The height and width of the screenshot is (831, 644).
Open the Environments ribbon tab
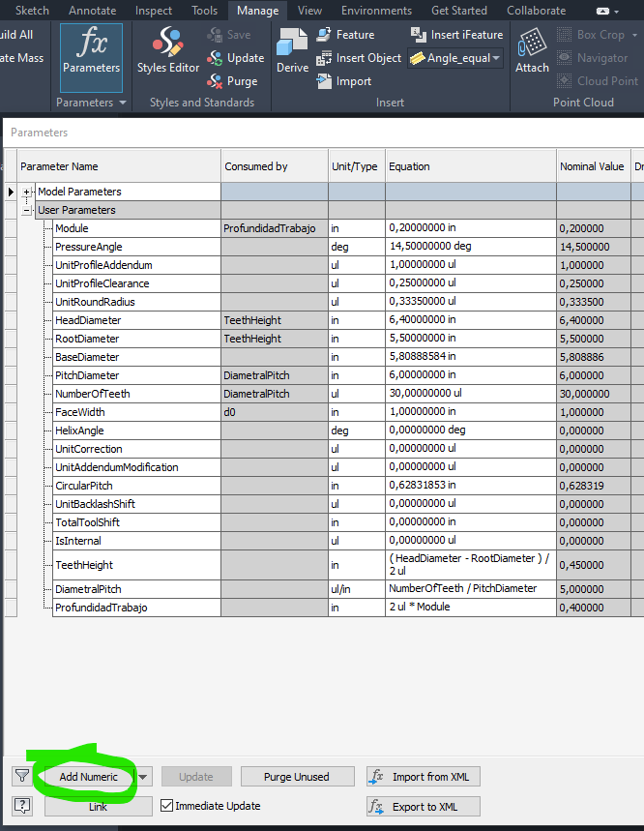[x=376, y=11]
